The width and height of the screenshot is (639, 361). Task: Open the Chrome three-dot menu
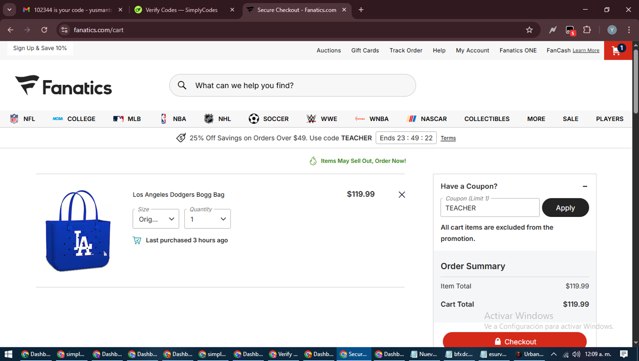629,30
